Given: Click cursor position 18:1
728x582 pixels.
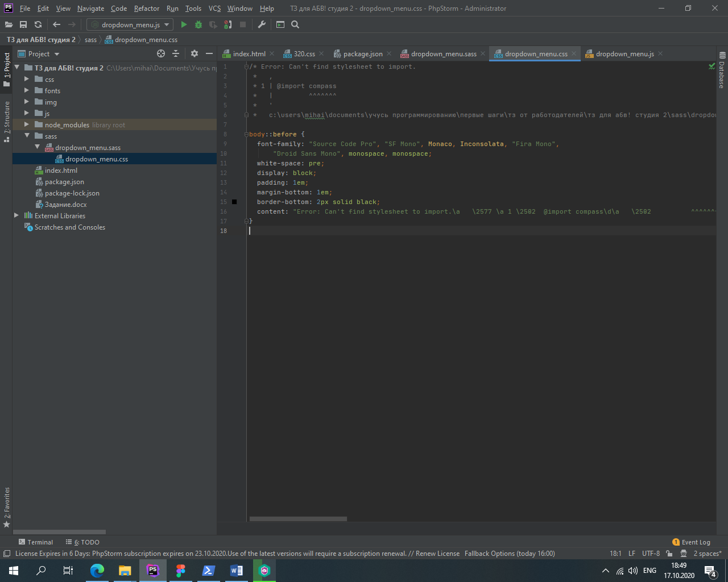Looking at the screenshot, I should coord(615,554).
